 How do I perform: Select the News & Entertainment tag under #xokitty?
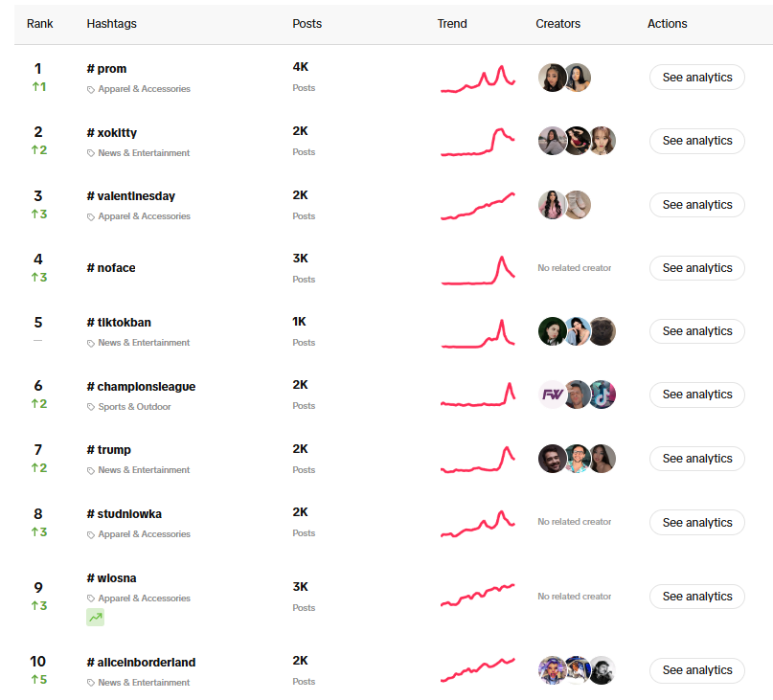(144, 153)
